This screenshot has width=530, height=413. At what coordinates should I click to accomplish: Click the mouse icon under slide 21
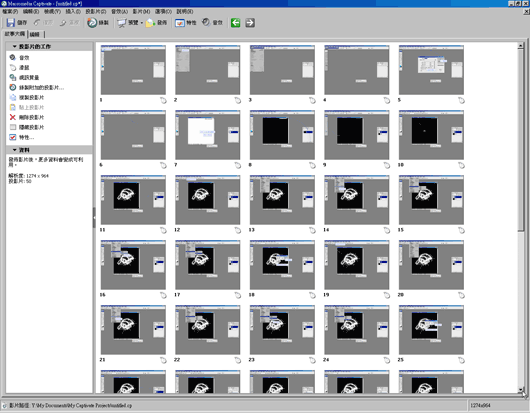click(x=163, y=360)
